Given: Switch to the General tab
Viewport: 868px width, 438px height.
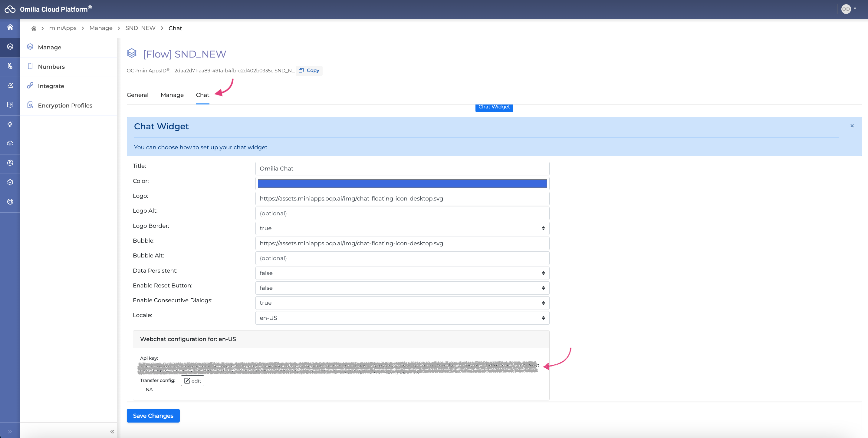Looking at the screenshot, I should pyautogui.click(x=137, y=95).
